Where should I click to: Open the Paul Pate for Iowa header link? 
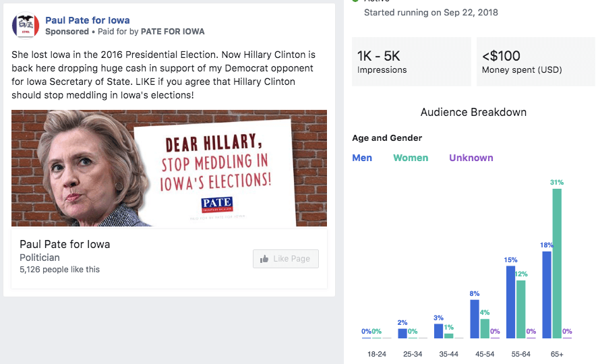click(88, 20)
